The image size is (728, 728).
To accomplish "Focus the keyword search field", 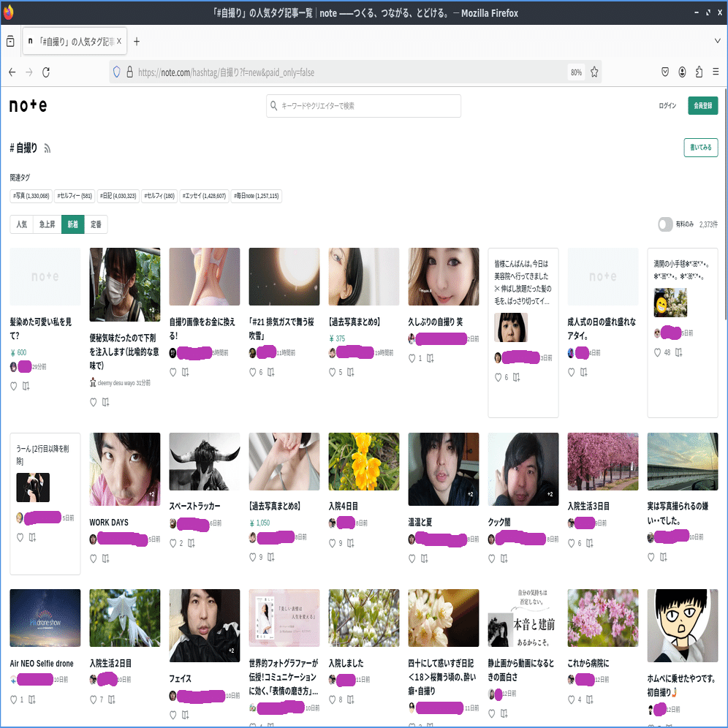I will 363,106.
